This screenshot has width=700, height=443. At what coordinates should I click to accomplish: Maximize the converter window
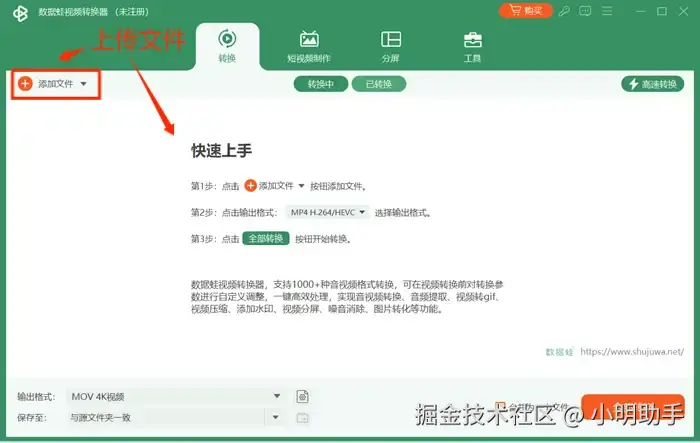tap(662, 11)
